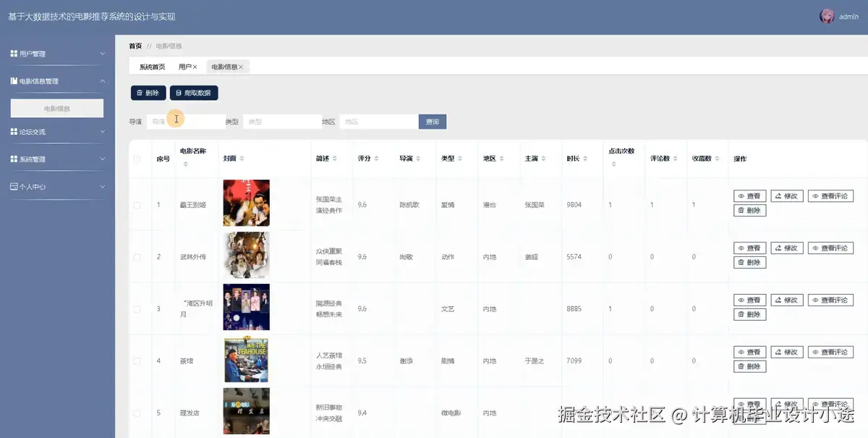The height and width of the screenshot is (438, 868).
Task: Click the 爬取数据 button
Action: click(x=192, y=93)
